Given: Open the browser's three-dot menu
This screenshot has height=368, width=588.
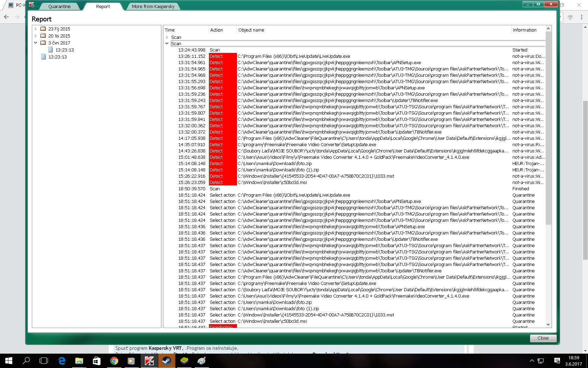Looking at the screenshot, I should [582, 17].
